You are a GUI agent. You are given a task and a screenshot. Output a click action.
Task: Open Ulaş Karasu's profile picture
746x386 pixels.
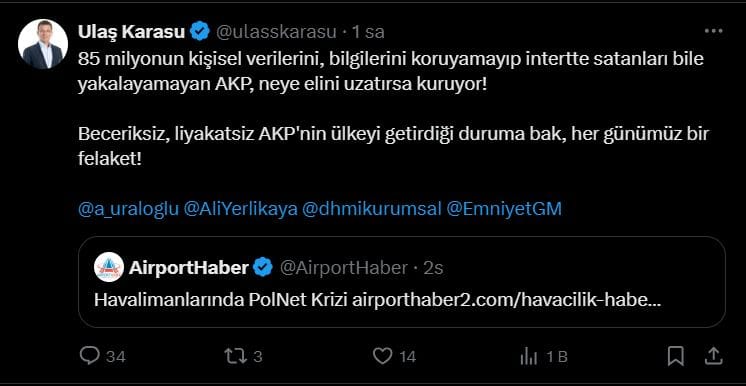[43, 44]
